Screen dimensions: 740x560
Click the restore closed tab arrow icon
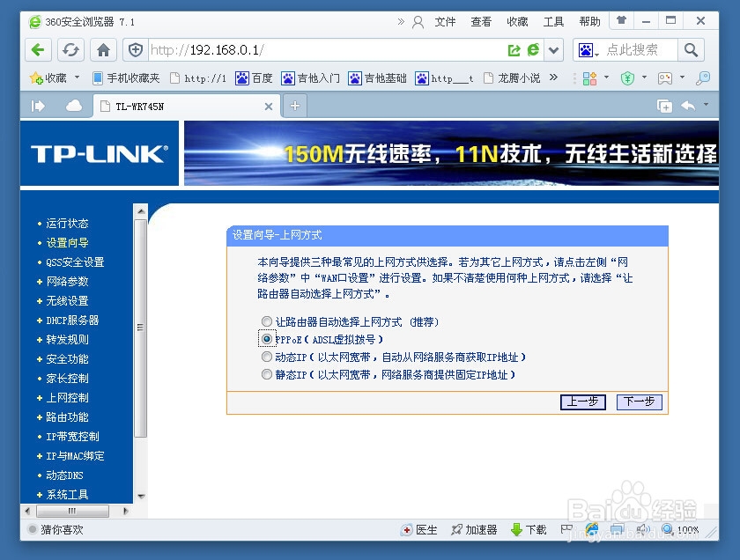pyautogui.click(x=688, y=107)
